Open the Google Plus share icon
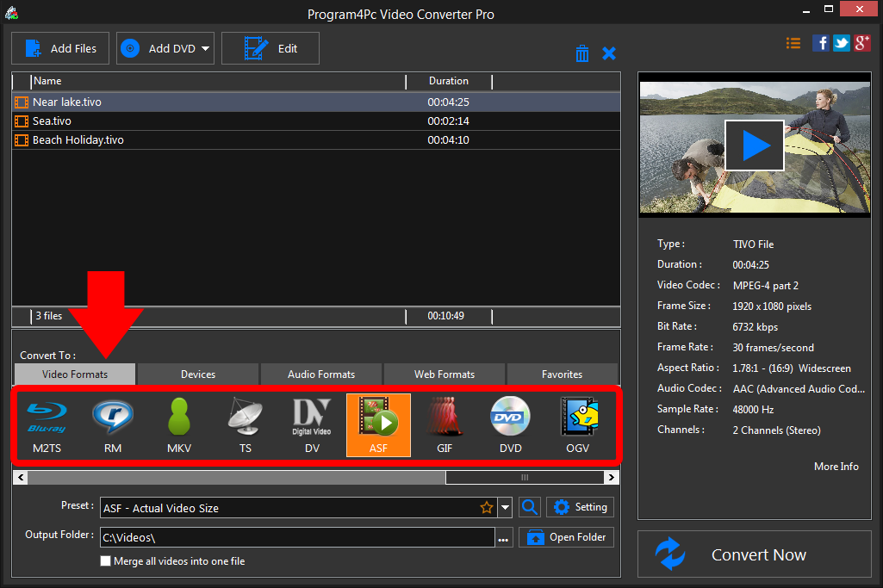 (862, 43)
